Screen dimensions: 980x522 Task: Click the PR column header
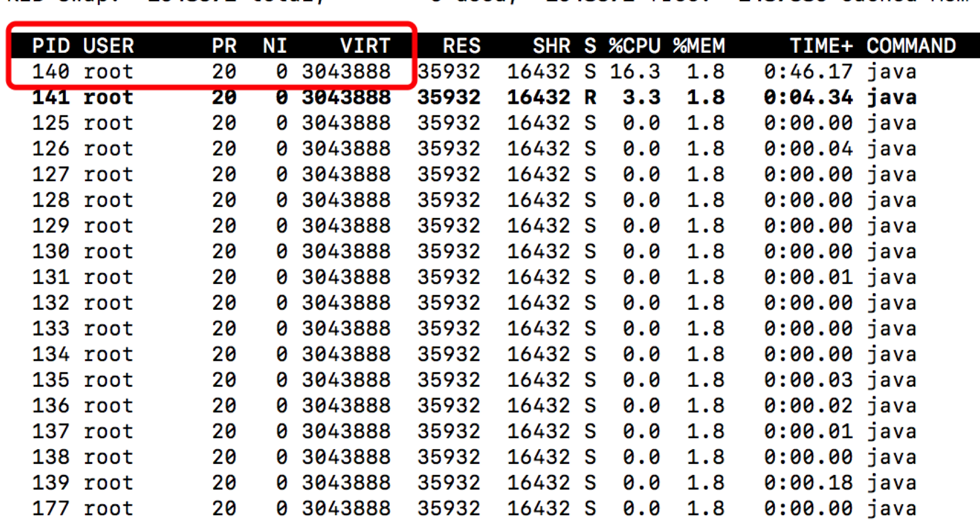(x=224, y=46)
